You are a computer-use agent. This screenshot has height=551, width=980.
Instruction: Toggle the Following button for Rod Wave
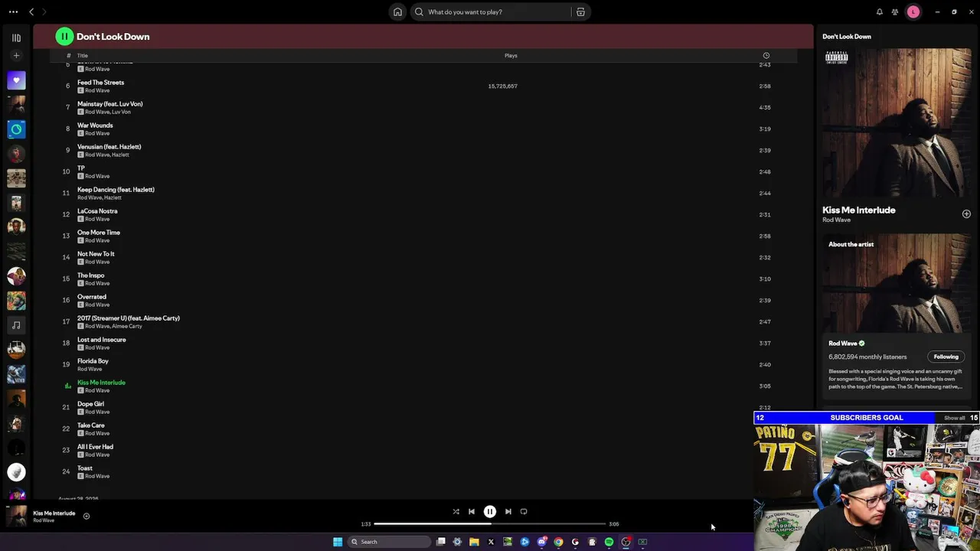(946, 357)
